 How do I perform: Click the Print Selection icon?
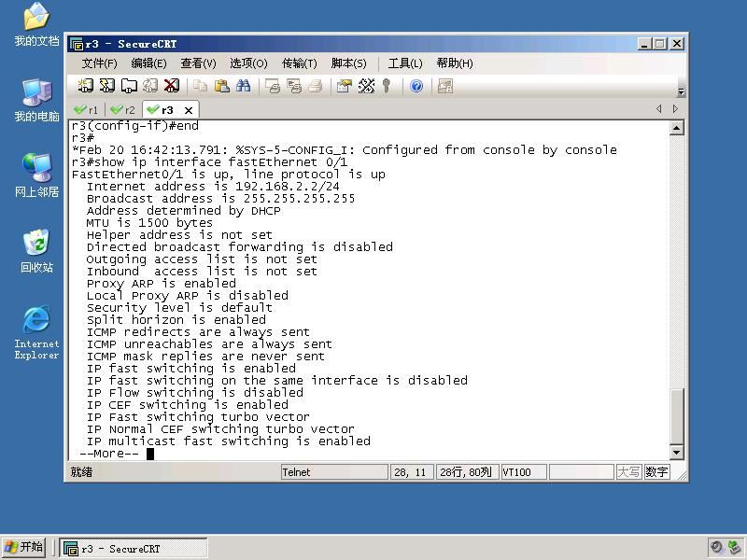coord(294,86)
